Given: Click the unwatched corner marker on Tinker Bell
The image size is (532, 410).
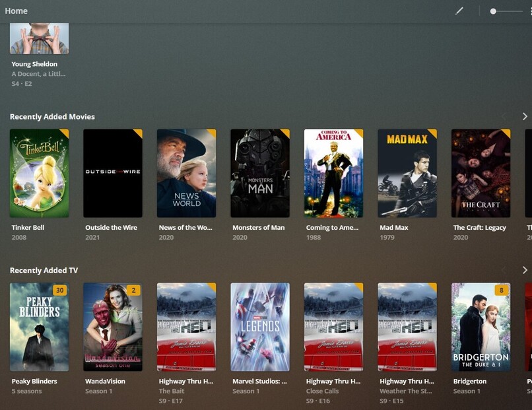Looking at the screenshot, I should [65, 132].
